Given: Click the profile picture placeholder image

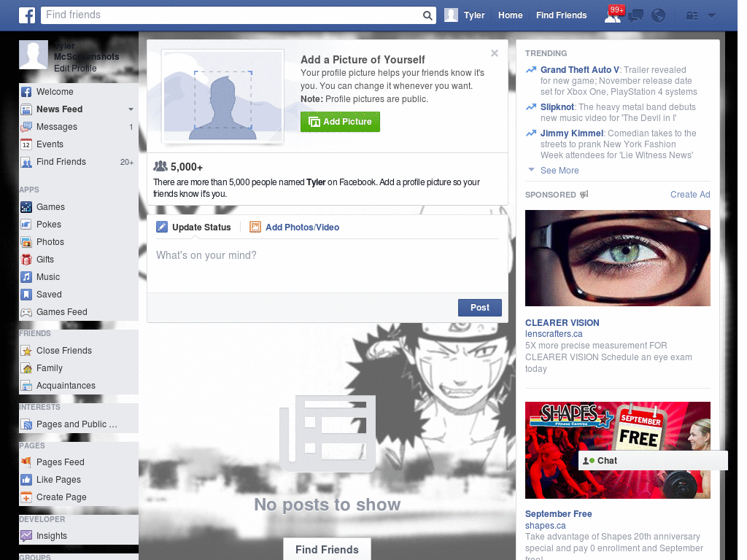Looking at the screenshot, I should (x=223, y=97).
